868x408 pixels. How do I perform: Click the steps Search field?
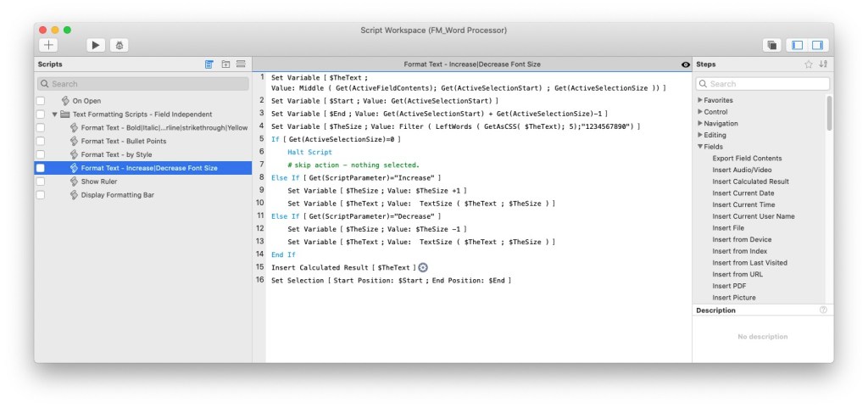(763, 84)
